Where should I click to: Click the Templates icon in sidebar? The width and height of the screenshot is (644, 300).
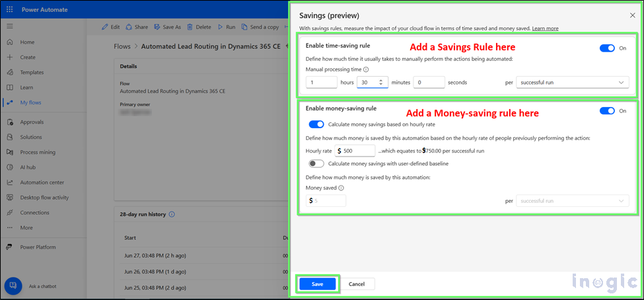pyautogui.click(x=11, y=72)
